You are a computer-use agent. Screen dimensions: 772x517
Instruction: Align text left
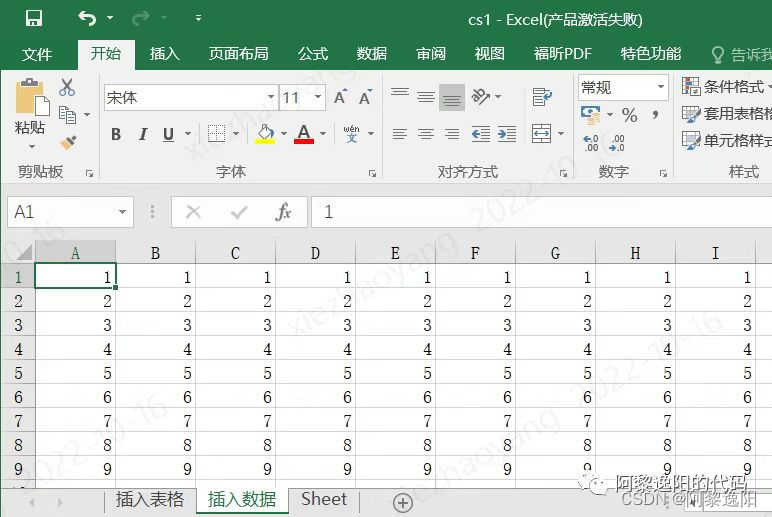pyautogui.click(x=400, y=133)
